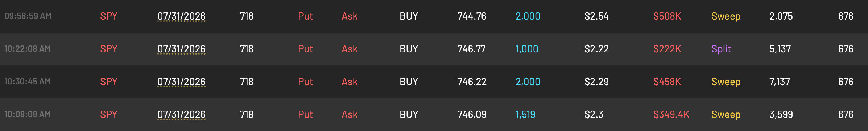Click SPY ticker in the 10:08:08 AM row
Viewport: 868px width, 131px height.
click(x=109, y=115)
